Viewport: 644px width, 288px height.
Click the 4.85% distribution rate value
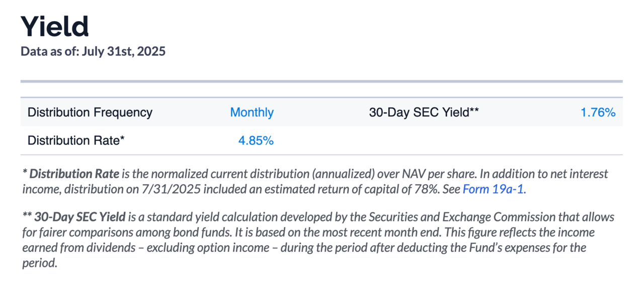click(256, 140)
